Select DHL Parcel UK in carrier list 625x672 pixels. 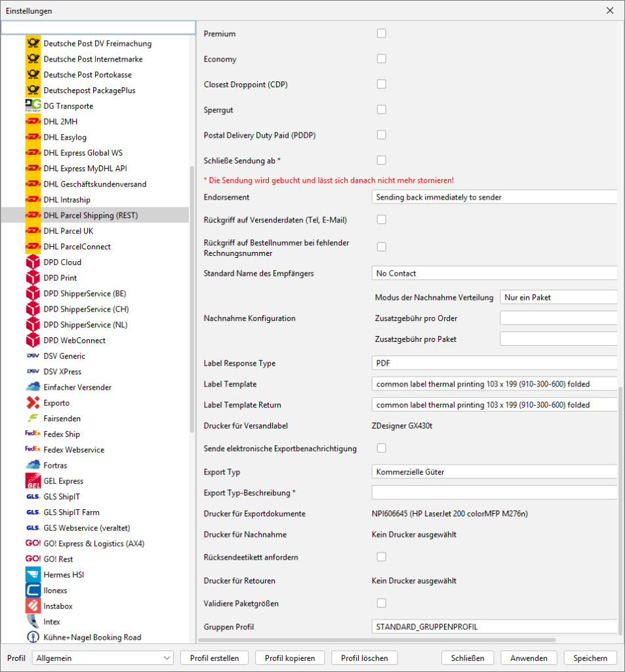pos(68,231)
